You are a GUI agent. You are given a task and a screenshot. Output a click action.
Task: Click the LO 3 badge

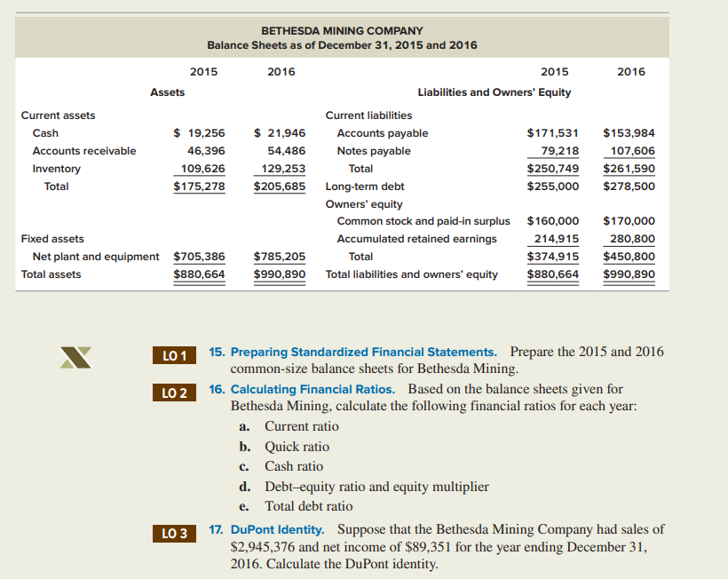[x=174, y=534]
